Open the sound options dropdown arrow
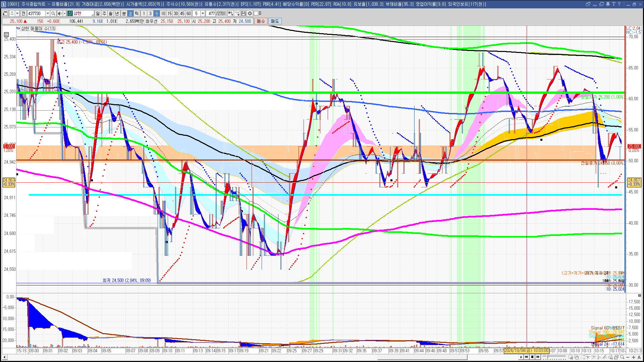 64,13
